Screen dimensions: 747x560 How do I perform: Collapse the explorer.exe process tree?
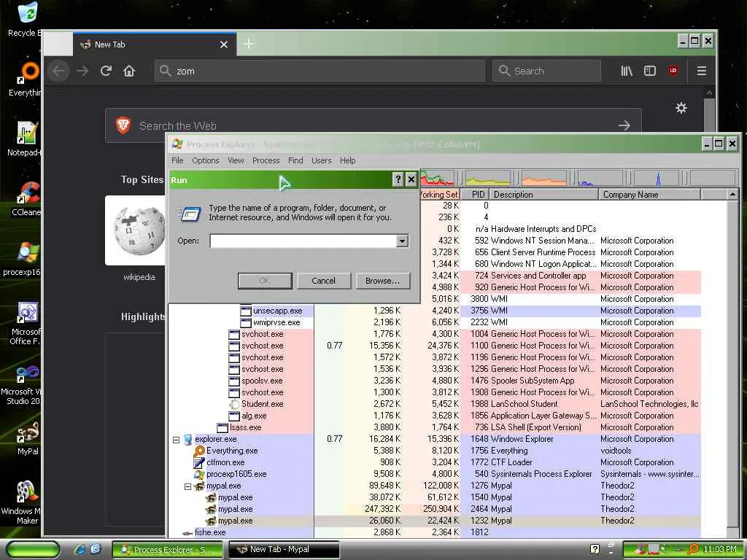[x=176, y=440]
